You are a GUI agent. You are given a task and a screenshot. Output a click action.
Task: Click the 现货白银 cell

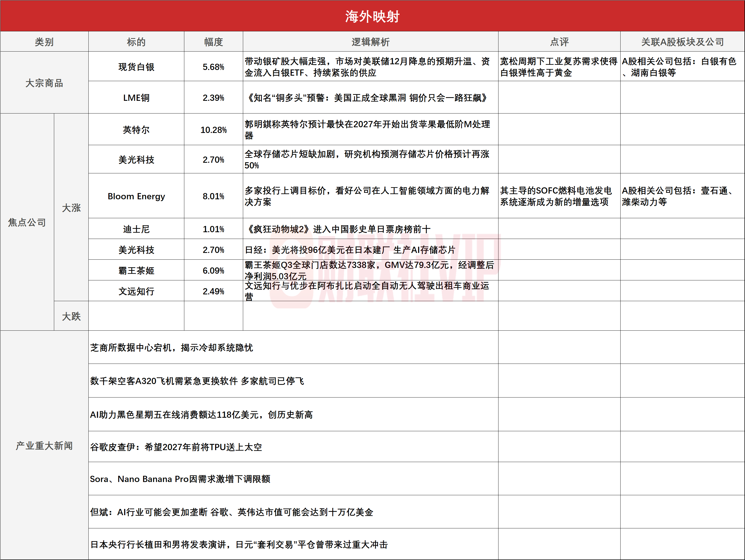pos(136,67)
